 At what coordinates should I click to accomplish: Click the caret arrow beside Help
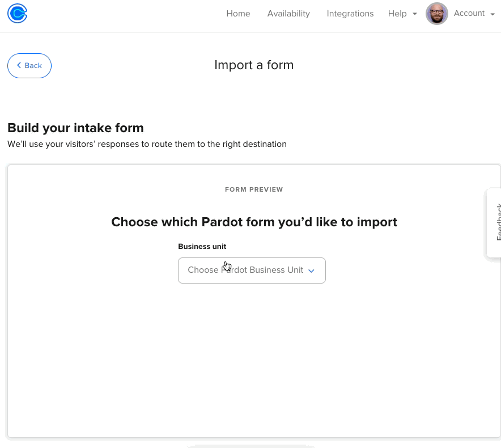pyautogui.click(x=415, y=14)
